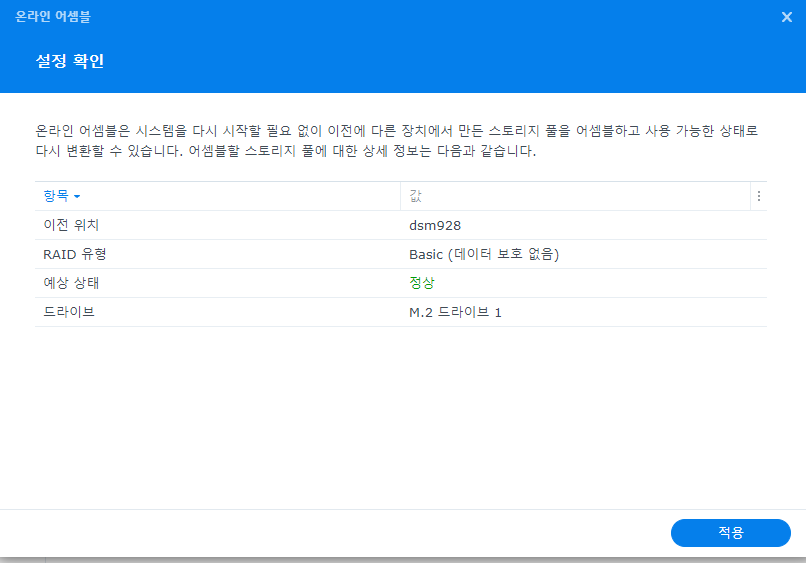Click the 적용 button
Viewport: 806px width, 563px height.
point(730,533)
